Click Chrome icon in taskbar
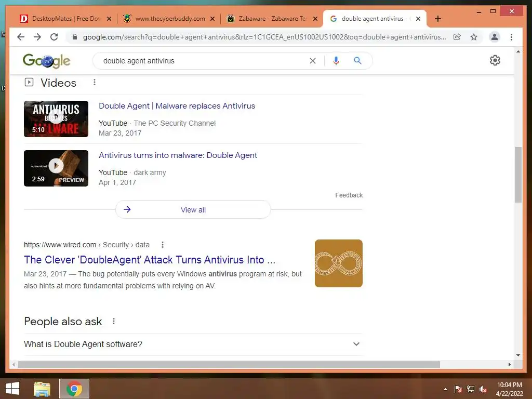The height and width of the screenshot is (399, 532). point(74,389)
